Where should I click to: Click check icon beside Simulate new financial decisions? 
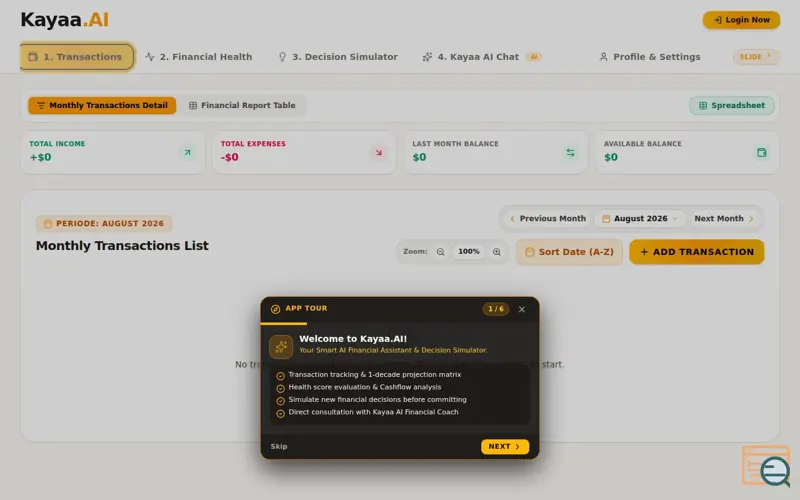[x=280, y=401]
